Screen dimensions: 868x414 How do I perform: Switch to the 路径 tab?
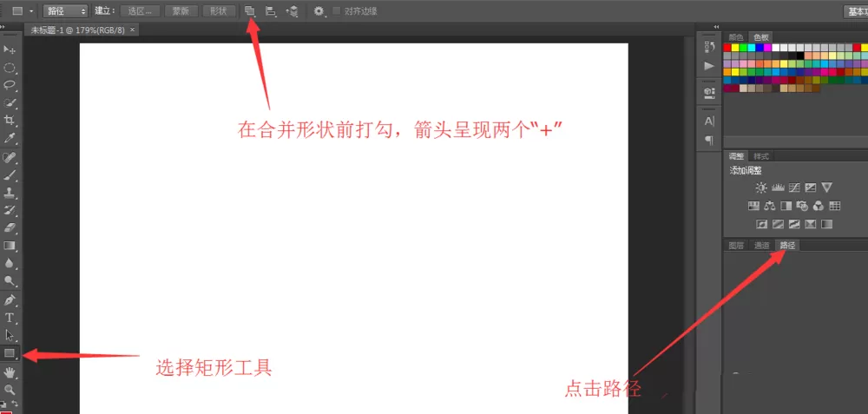point(787,246)
